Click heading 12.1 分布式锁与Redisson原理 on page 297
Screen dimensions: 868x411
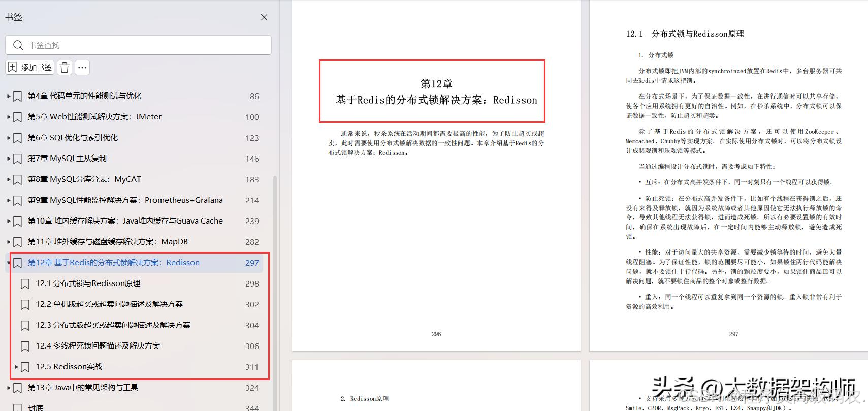click(685, 34)
